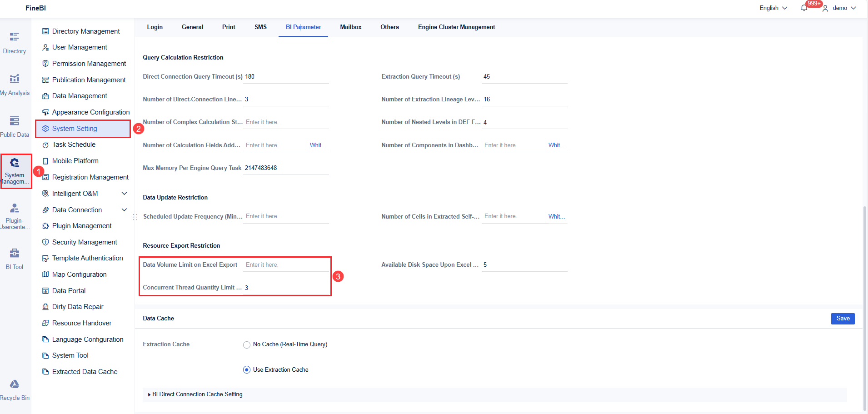Click Extraction Query Timeout field

[524, 77]
